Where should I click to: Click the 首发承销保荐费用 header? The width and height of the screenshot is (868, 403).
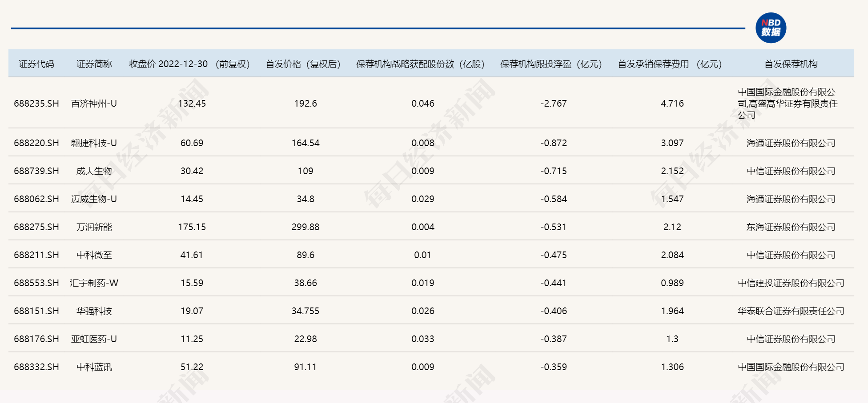[670, 64]
